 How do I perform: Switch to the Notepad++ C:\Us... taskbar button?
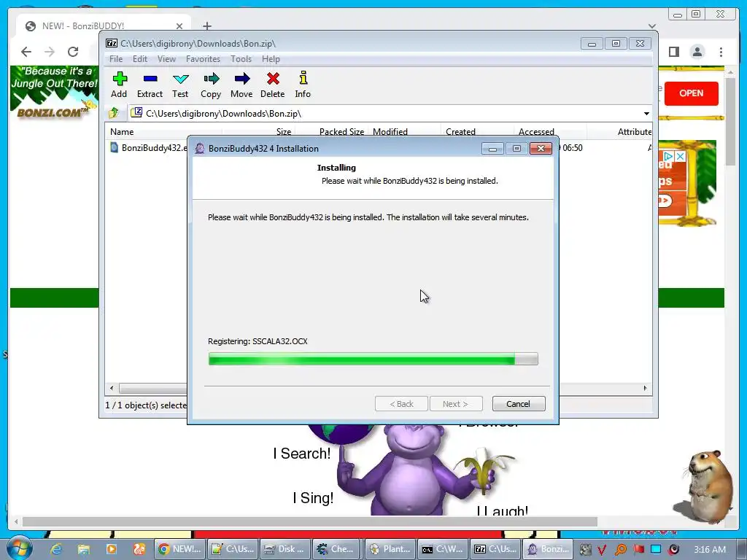[233, 549]
